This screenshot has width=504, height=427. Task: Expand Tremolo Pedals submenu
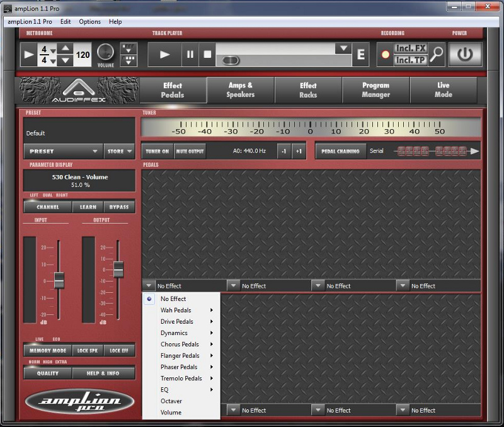[x=181, y=378]
